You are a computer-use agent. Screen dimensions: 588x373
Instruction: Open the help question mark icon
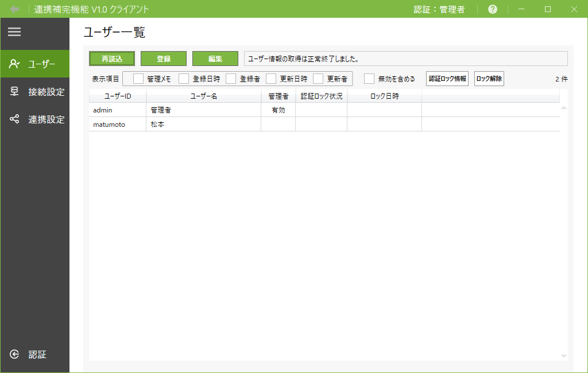point(493,9)
